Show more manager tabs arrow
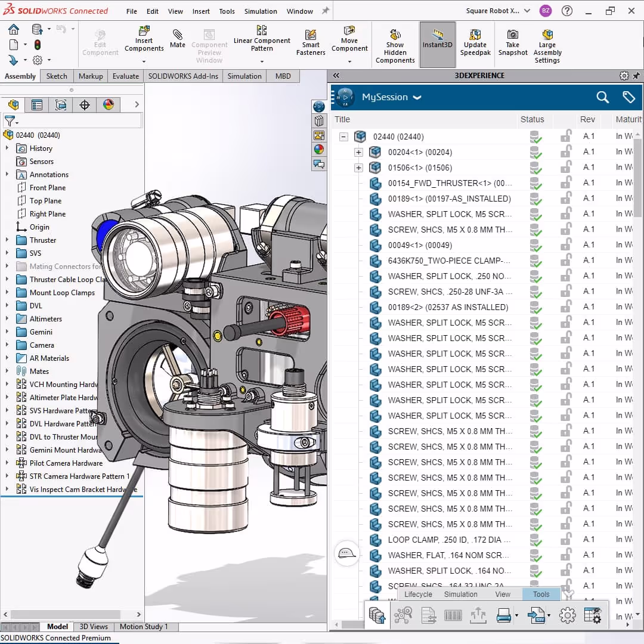 137,105
